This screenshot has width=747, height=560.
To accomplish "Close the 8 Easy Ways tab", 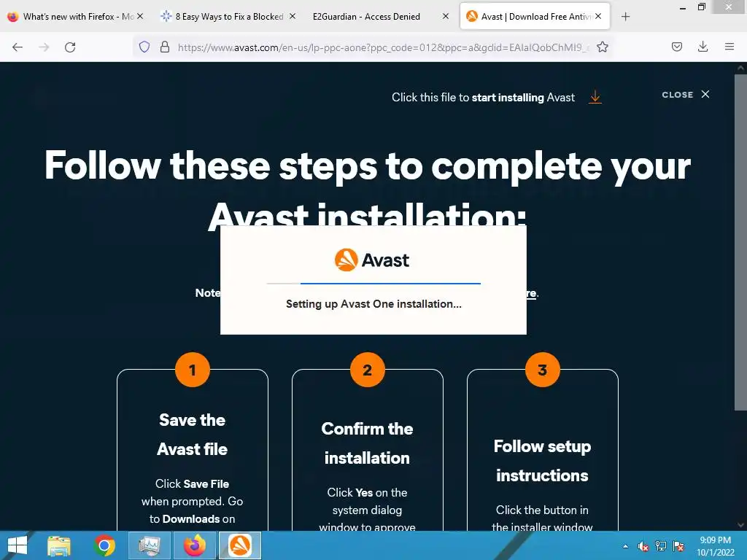I will coord(293,16).
